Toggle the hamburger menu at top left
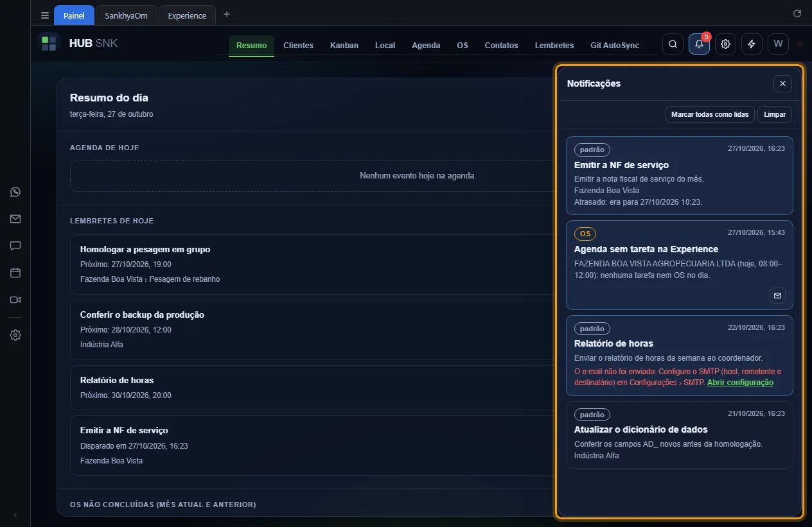Image resolution: width=812 pixels, height=527 pixels. pyautogui.click(x=44, y=15)
